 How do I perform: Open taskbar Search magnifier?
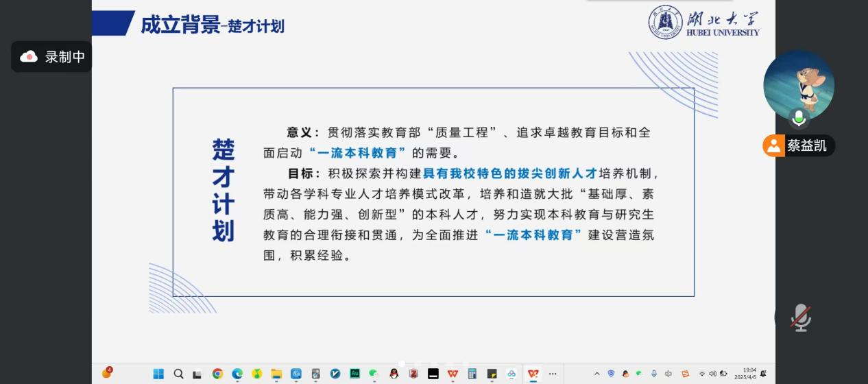pyautogui.click(x=178, y=374)
